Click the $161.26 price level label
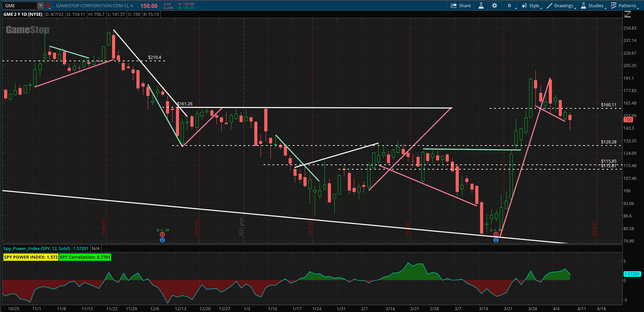The height and width of the screenshot is (312, 644). [185, 104]
